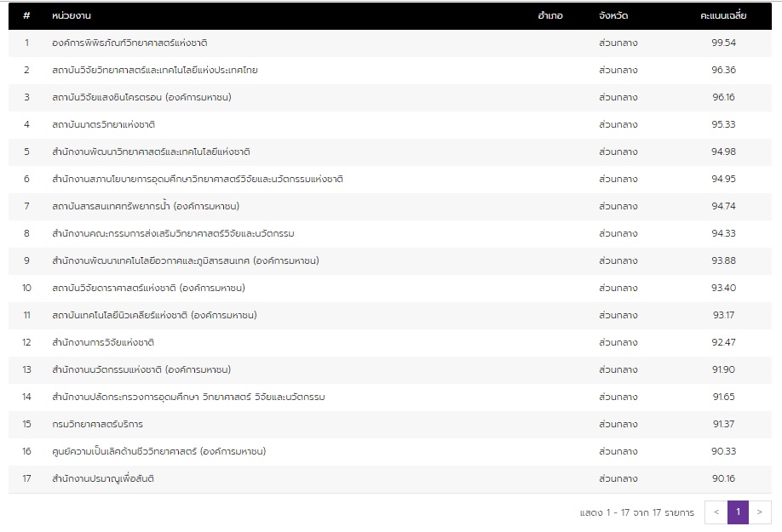Image resolution: width=782 pixels, height=532 pixels.
Task: Select สถาบันวิจัยแสงซินโครตรอน (องค์การมหาชน) entry
Action: pos(141,97)
